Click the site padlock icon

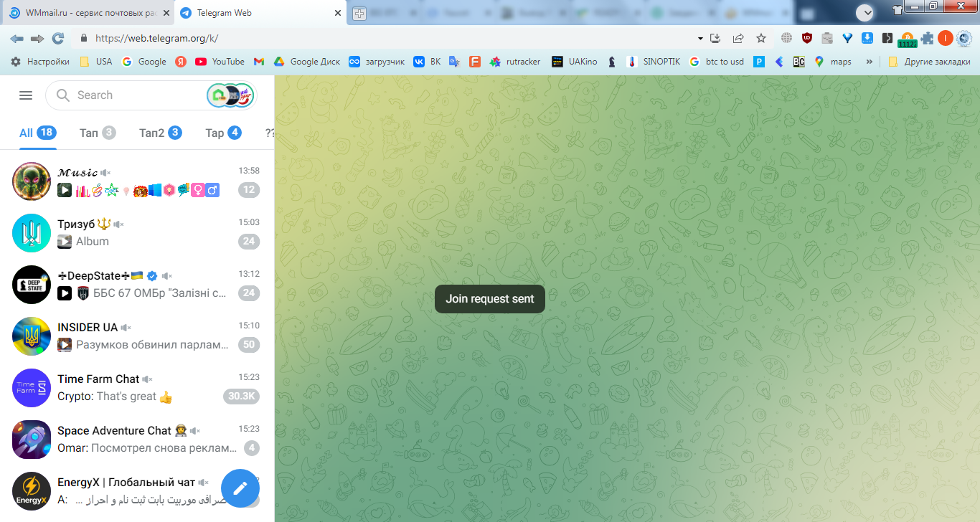(84, 38)
